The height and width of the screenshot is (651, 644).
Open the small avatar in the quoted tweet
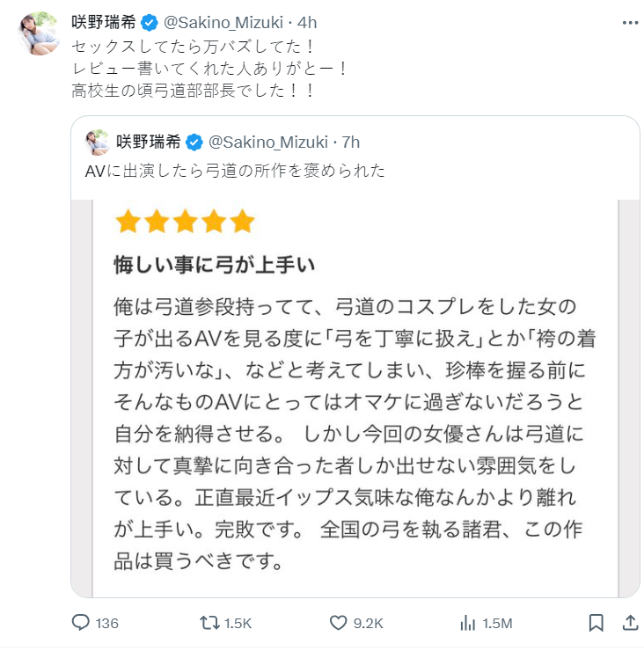coord(98,143)
